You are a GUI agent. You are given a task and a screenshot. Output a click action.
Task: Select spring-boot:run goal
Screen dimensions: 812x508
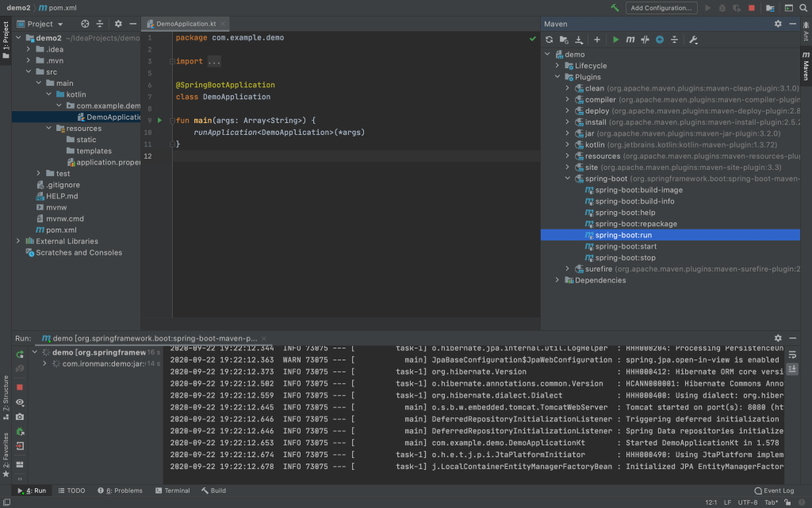[x=670, y=235]
